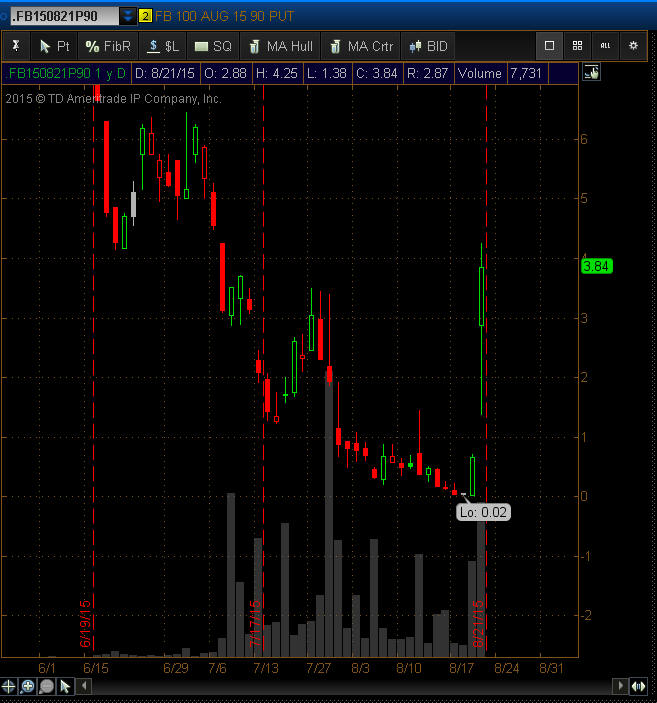This screenshot has height=703, width=657.
Task: Click the ALL layout icon
Action: (605, 46)
